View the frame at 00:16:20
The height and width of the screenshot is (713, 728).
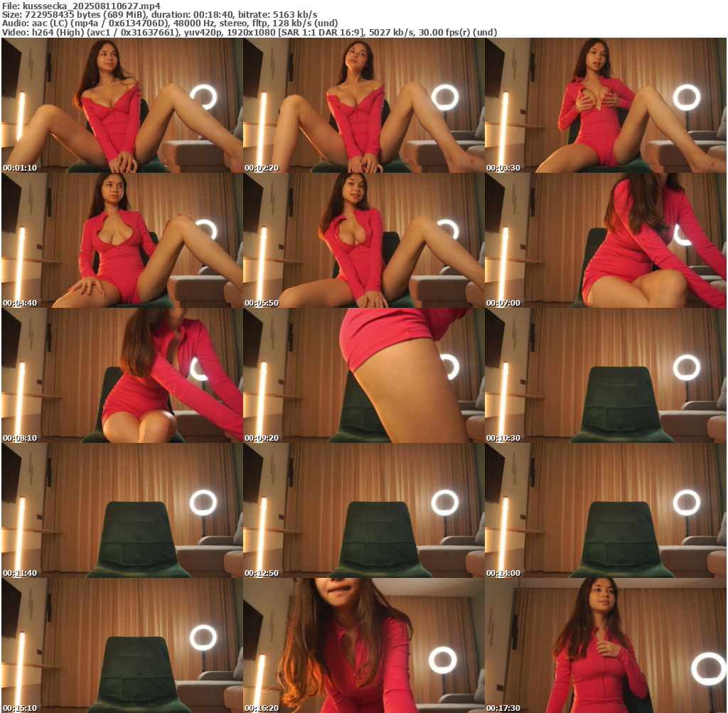pos(363,645)
